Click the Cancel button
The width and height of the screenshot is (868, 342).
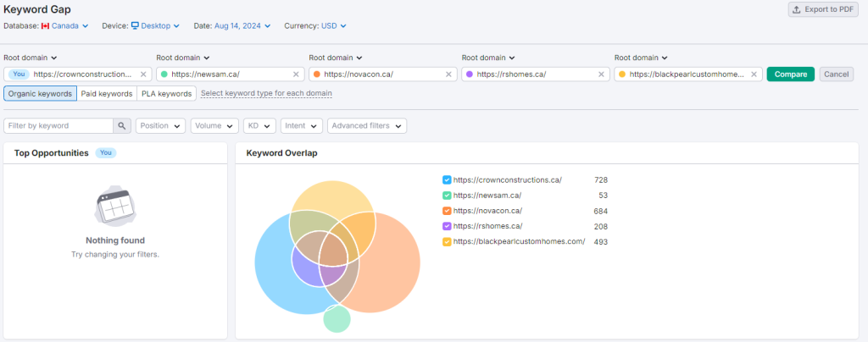pyautogui.click(x=837, y=74)
